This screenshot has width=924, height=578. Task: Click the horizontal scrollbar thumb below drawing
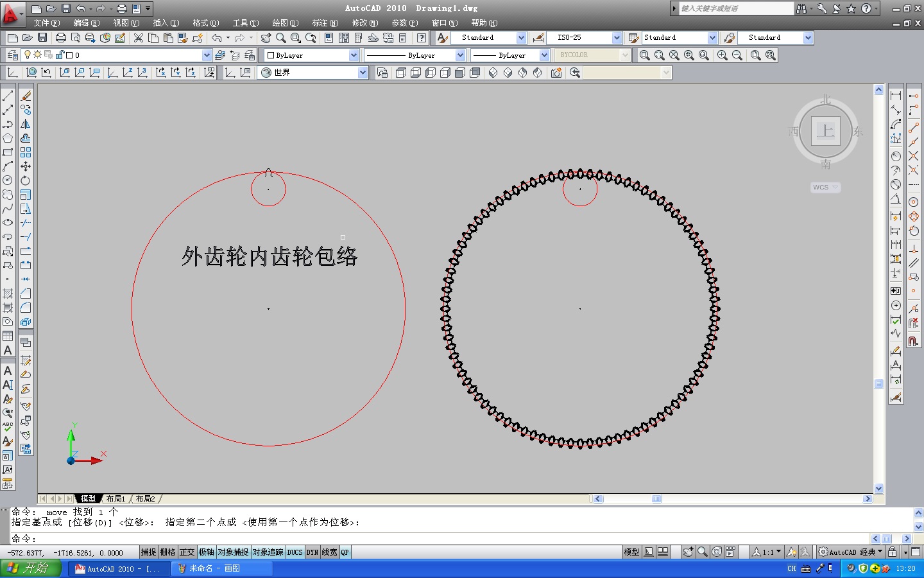(657, 499)
